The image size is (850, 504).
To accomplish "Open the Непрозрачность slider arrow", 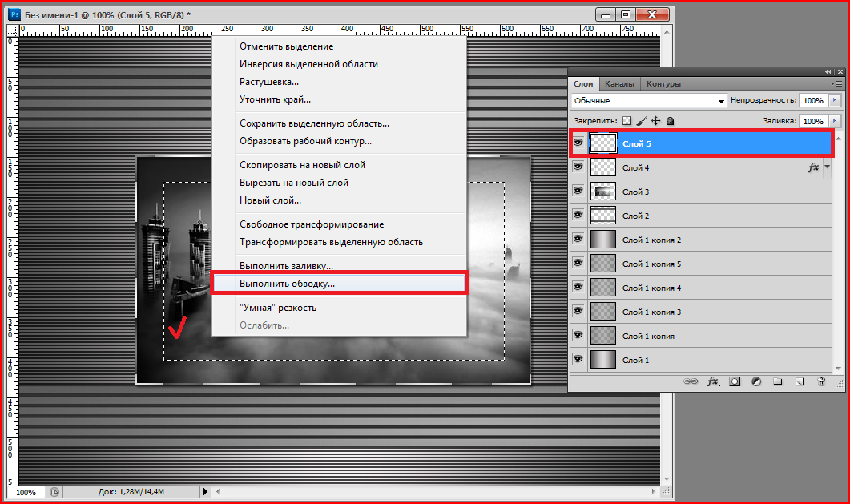I will click(834, 100).
